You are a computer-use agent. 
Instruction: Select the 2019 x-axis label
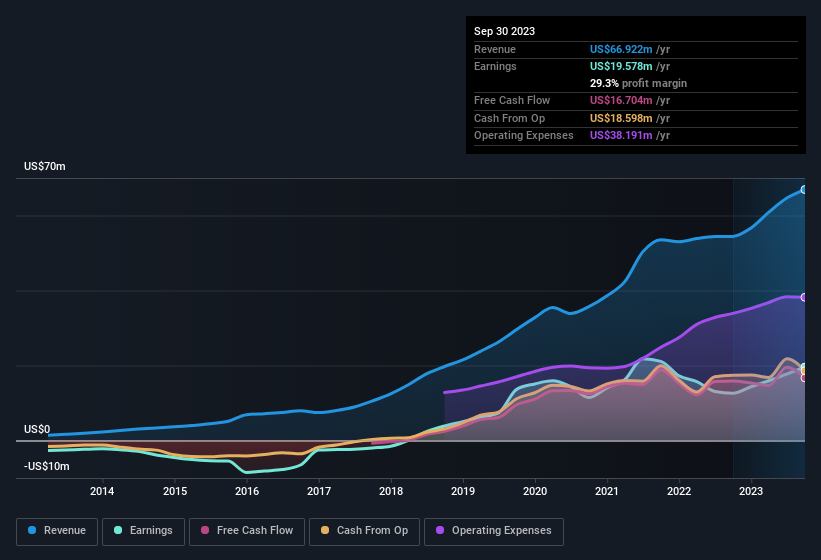pos(463,491)
